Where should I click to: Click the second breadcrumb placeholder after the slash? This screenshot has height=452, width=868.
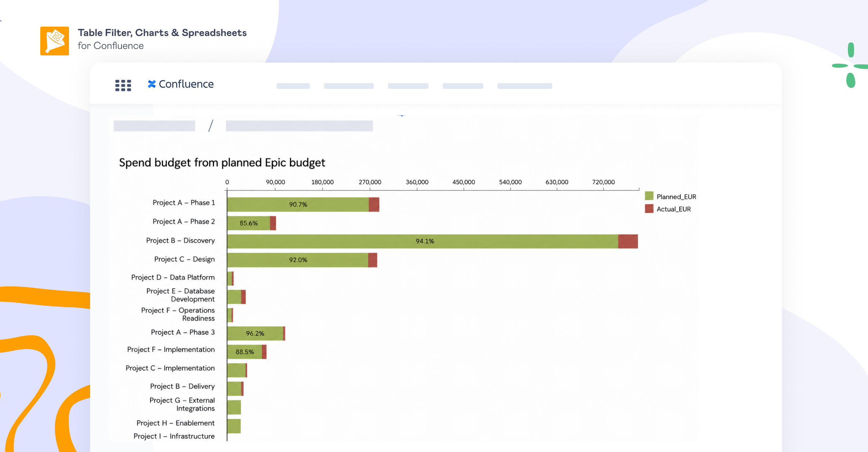(x=299, y=126)
